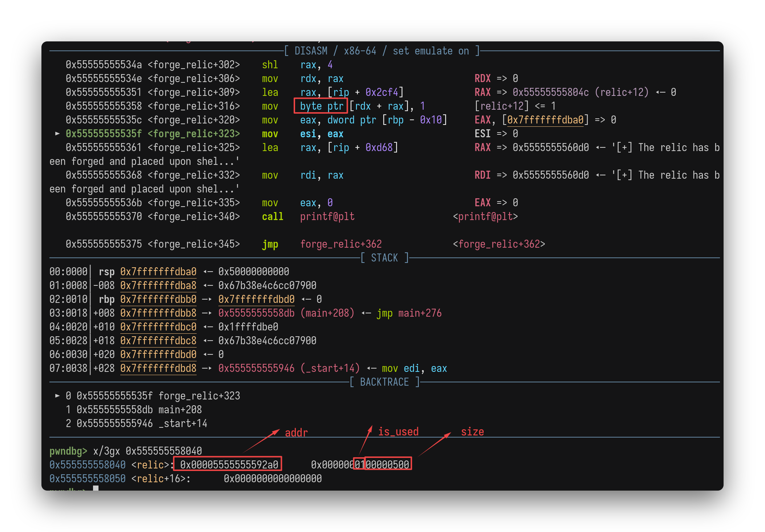The image size is (765, 532).
Task: Click the current instruction arrow marker in DISASM
Action: point(57,134)
